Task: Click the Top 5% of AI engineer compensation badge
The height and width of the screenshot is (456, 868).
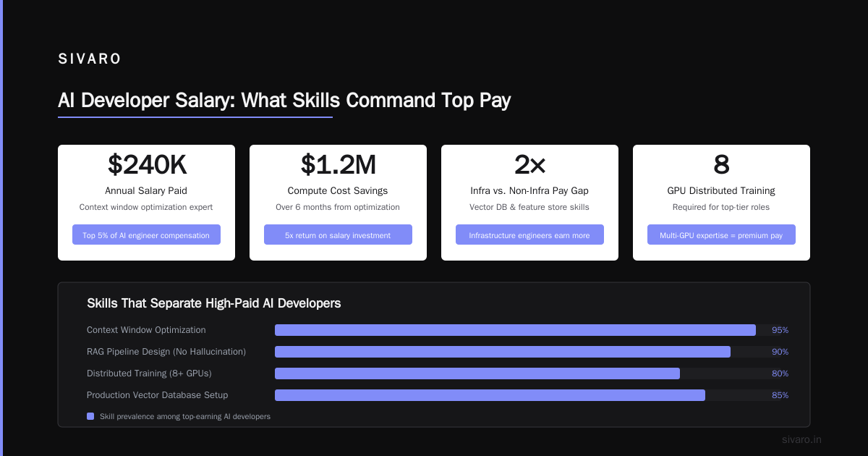Action: 146,235
